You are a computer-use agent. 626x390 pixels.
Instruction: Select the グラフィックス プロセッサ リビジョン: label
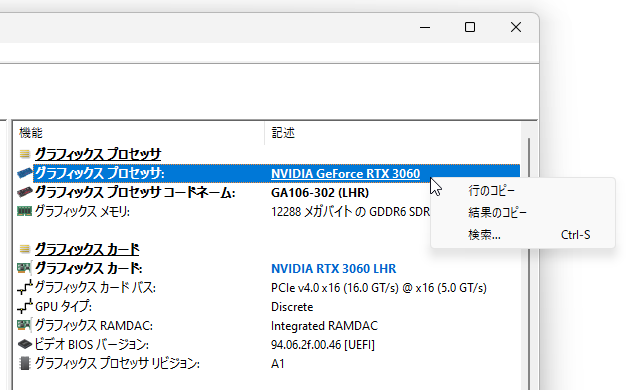(x=117, y=364)
